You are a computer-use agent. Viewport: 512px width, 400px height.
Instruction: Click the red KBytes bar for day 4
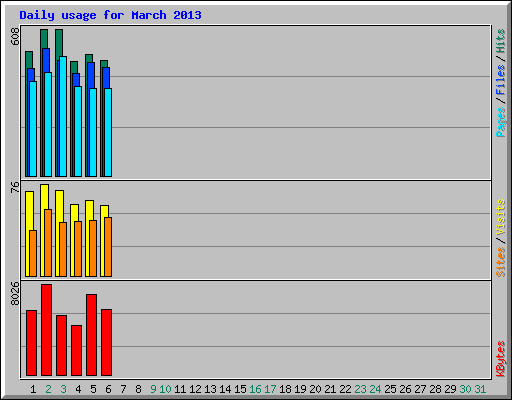coord(76,350)
